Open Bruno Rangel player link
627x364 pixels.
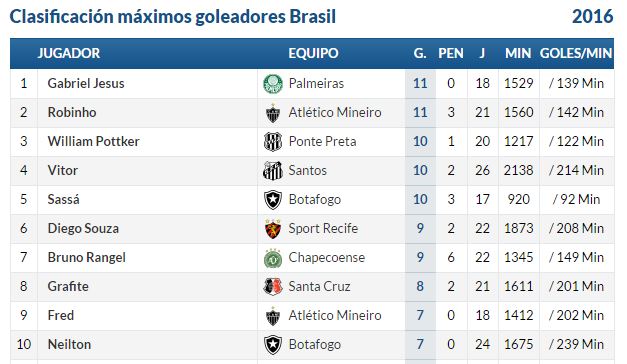87,257
